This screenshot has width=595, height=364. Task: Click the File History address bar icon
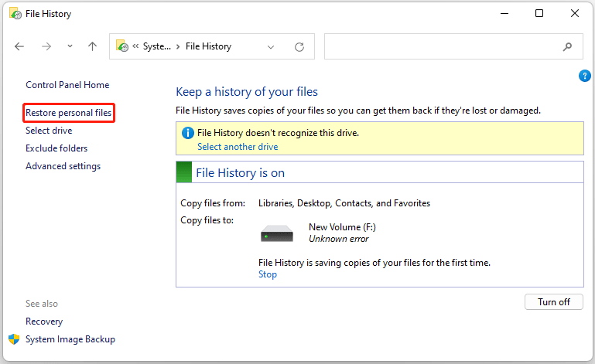tap(122, 46)
